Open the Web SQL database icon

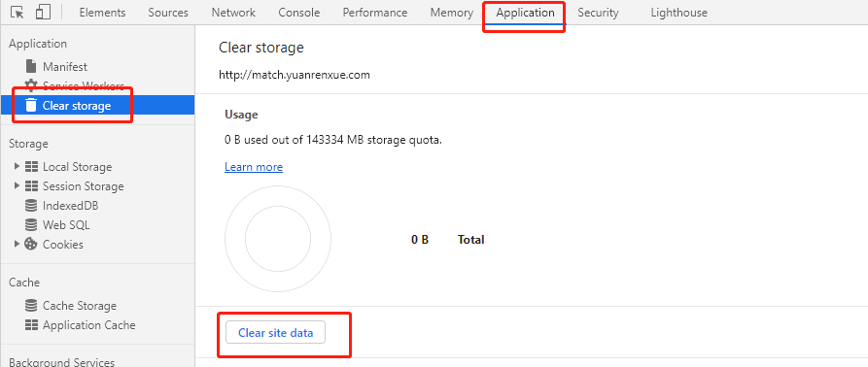(31, 225)
